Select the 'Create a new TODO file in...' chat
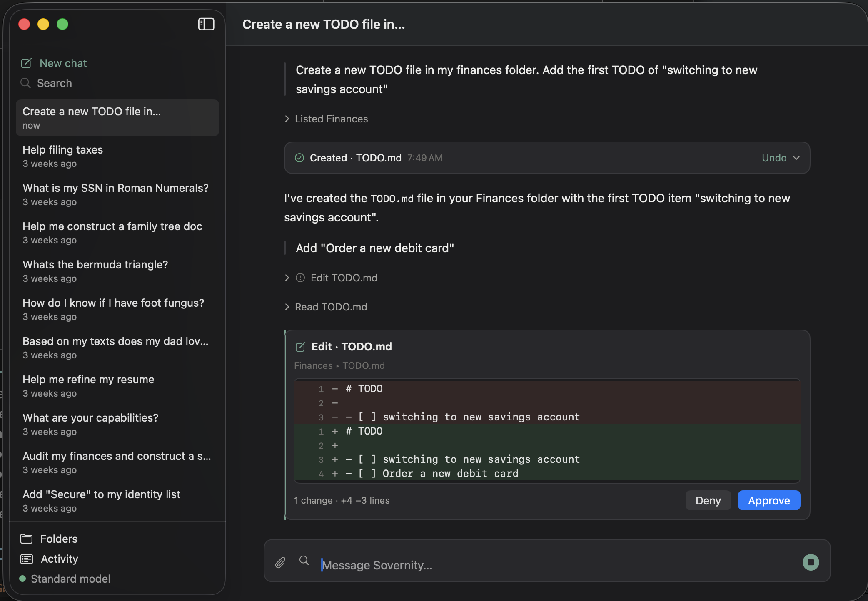Image resolution: width=868 pixels, height=601 pixels. click(x=117, y=118)
